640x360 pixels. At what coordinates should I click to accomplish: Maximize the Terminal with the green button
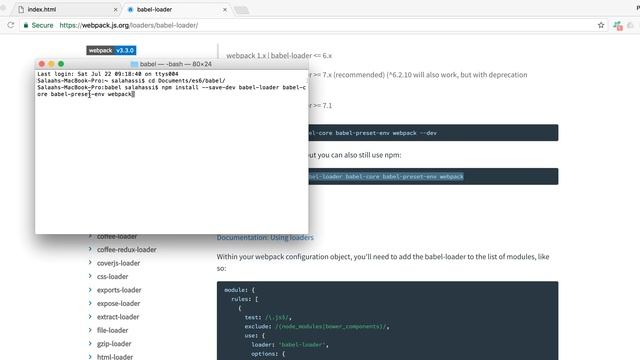tap(61, 64)
